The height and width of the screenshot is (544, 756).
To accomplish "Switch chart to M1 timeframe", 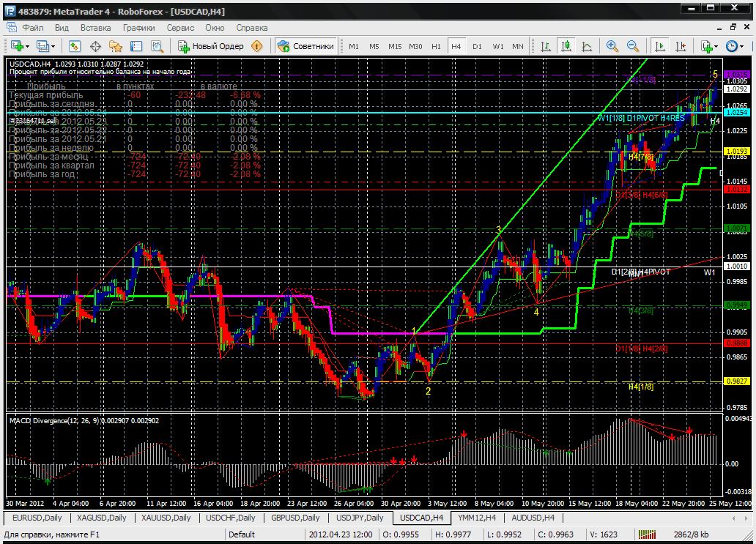I will 354,47.
